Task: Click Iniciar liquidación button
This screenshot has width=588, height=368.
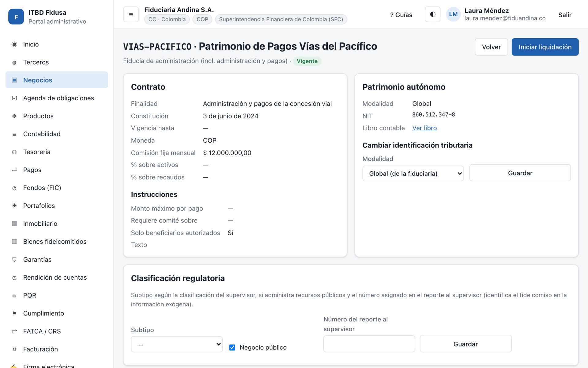Action: (x=545, y=47)
